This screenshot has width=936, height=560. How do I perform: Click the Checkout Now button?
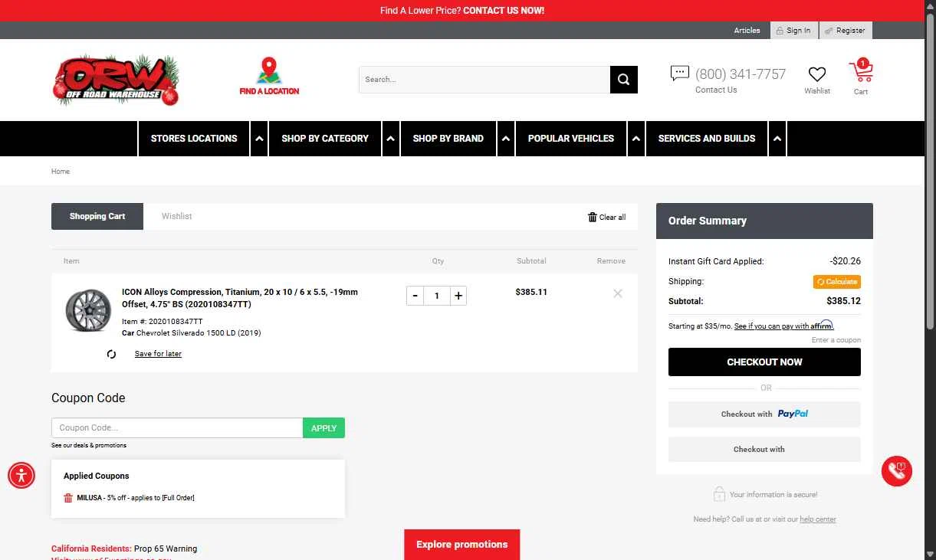click(x=764, y=362)
